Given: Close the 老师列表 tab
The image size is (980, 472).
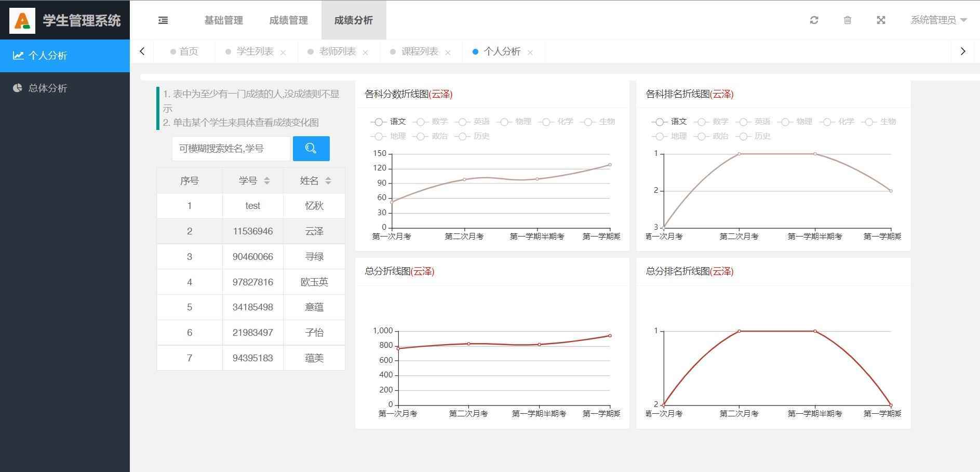Looking at the screenshot, I should [x=366, y=53].
